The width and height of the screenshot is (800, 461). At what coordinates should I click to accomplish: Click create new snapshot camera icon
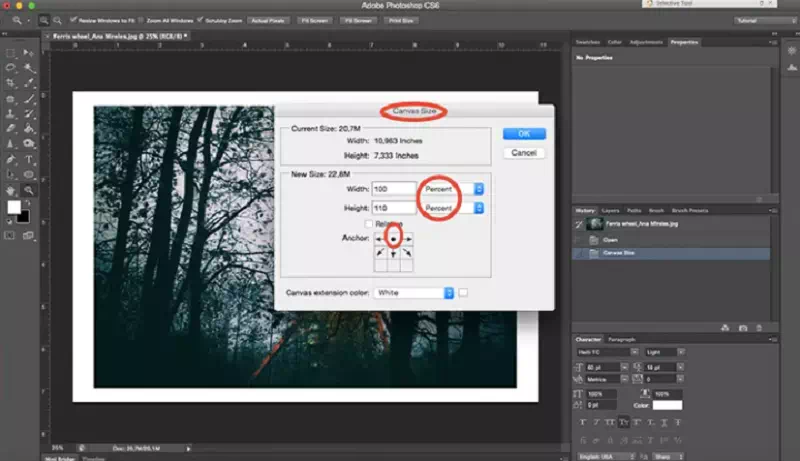pyautogui.click(x=743, y=328)
